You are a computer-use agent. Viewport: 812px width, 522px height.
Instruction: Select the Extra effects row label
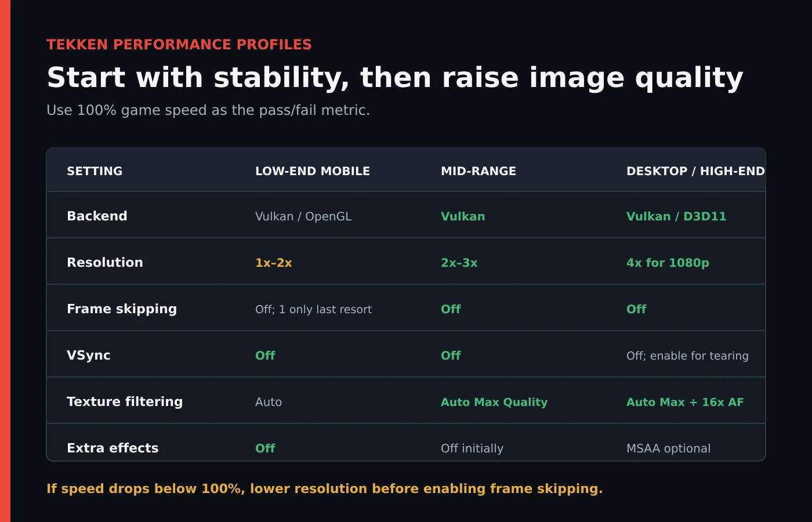(113, 448)
